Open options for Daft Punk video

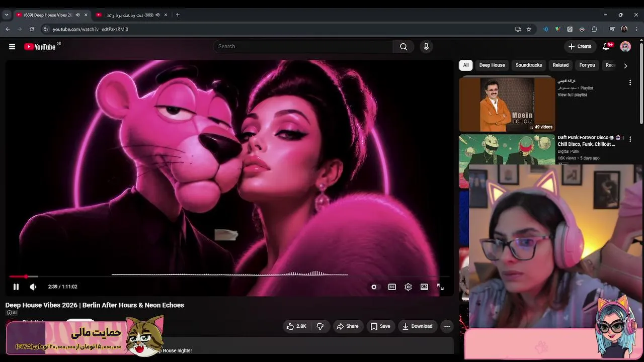[x=630, y=139]
